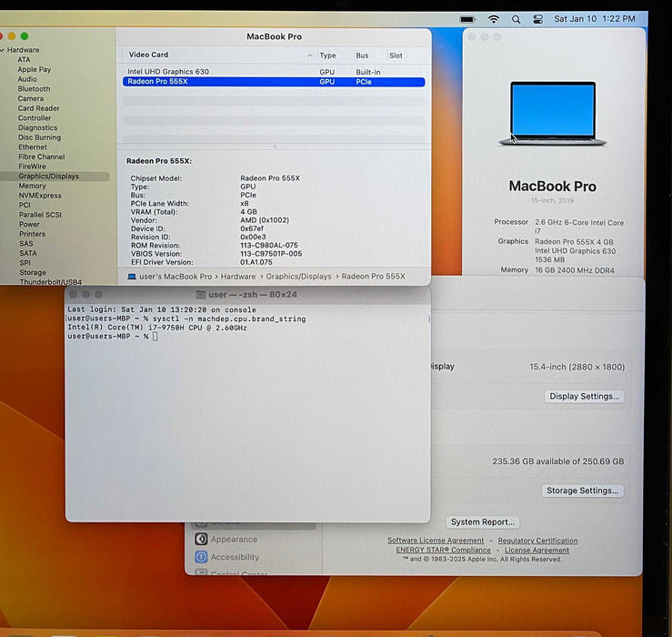Click the MacBook Pro laptop image in About window
This screenshot has width=672, height=637.
(x=553, y=114)
